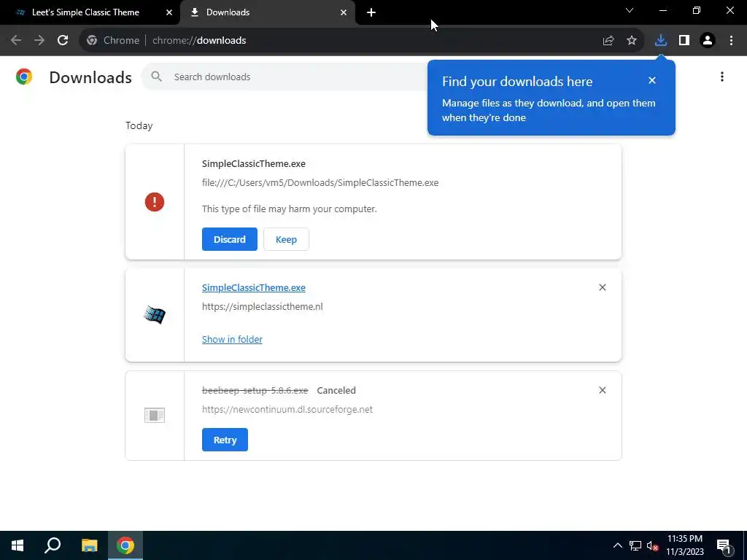Image resolution: width=747 pixels, height=560 pixels.
Task: Click the 'Today' date heading
Action: (139, 125)
